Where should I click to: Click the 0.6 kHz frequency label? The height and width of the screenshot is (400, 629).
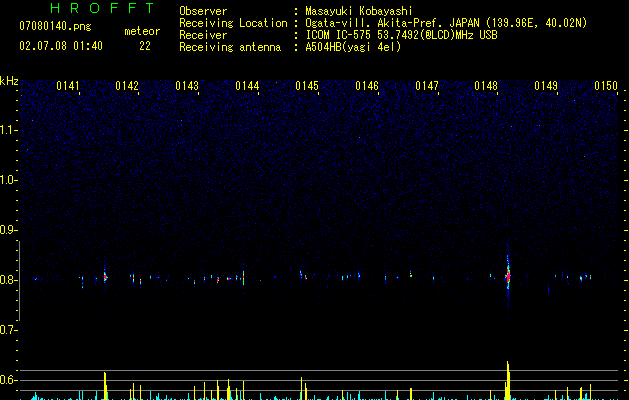pyautogui.click(x=8, y=380)
